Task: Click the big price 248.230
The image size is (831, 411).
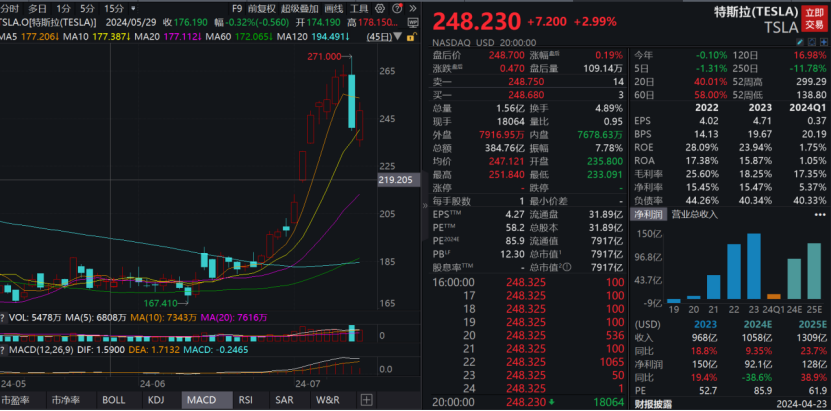Action: [x=477, y=22]
